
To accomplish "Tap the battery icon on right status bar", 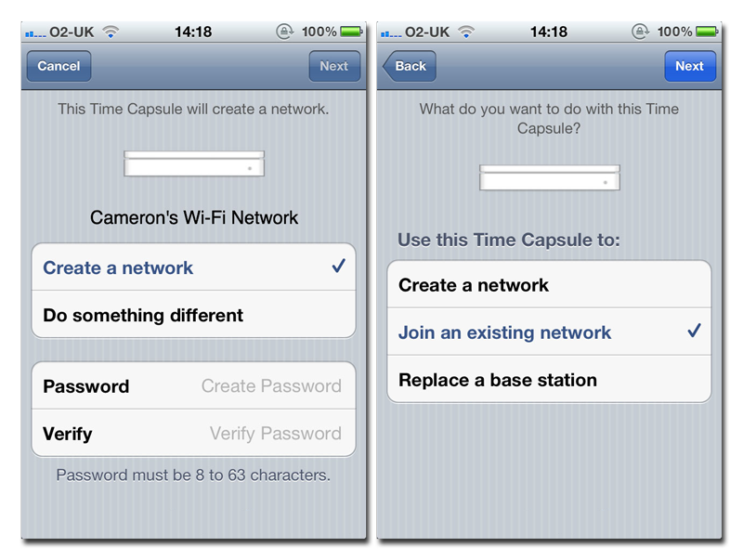I will (x=707, y=32).
